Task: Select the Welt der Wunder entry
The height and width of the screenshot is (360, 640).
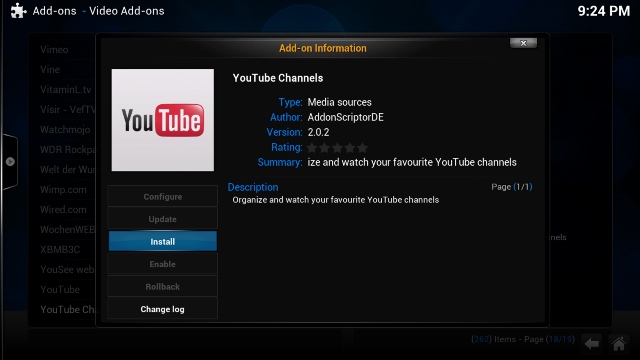Action: pyautogui.click(x=68, y=170)
